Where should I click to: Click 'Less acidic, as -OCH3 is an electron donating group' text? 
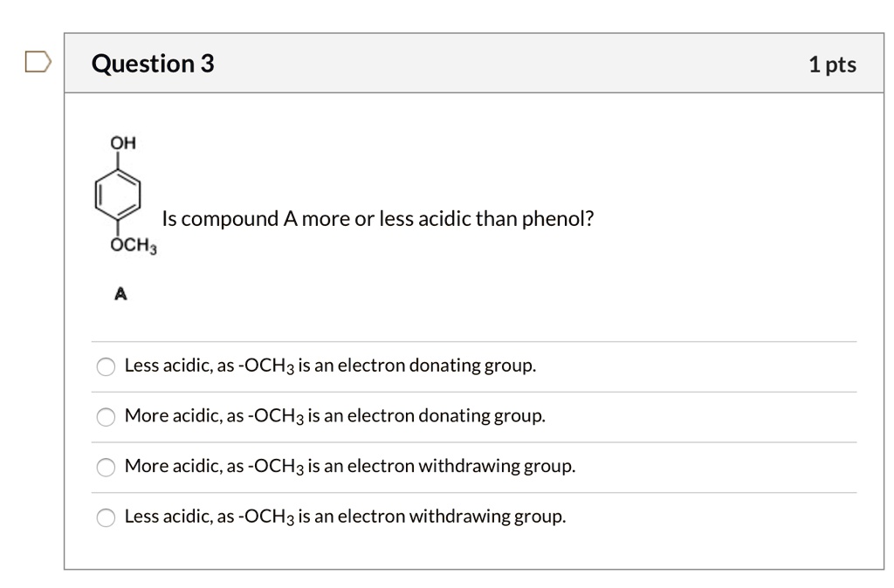coord(330,366)
